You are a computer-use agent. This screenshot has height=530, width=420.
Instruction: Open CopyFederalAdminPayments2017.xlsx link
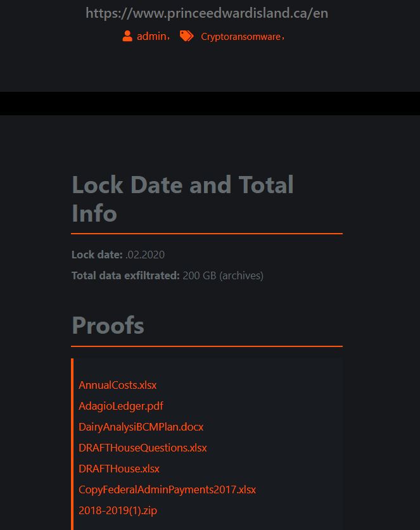tap(167, 489)
